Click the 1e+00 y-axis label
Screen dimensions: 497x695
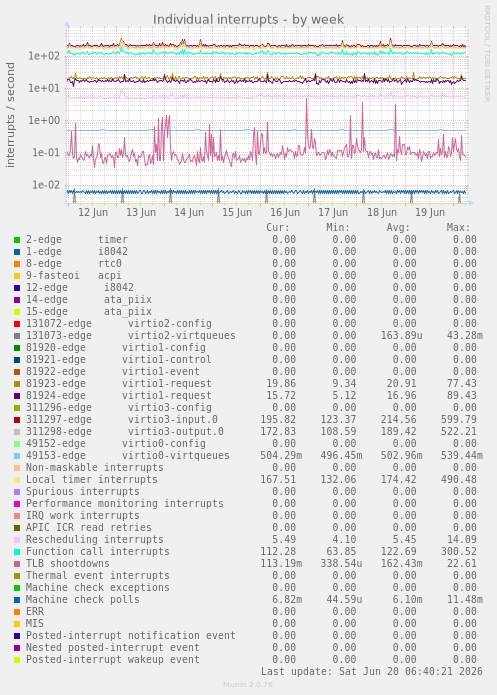tap(44, 121)
